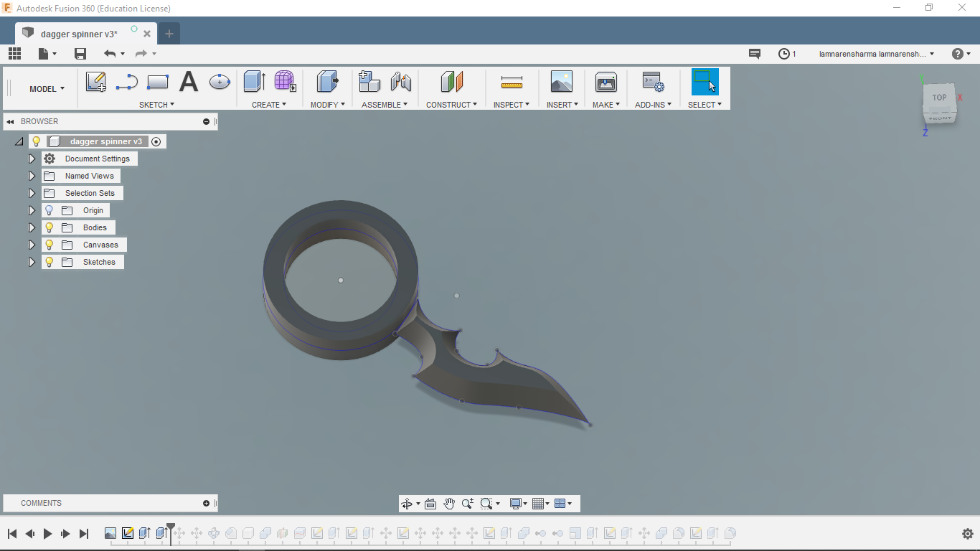
Task: Select the Pan hand tool
Action: pos(449,504)
